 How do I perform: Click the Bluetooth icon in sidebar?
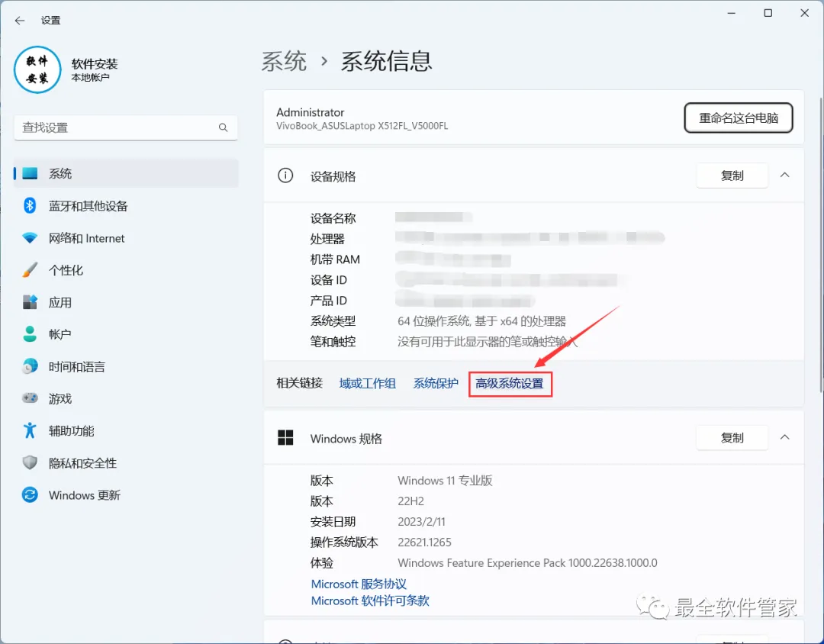click(30, 205)
